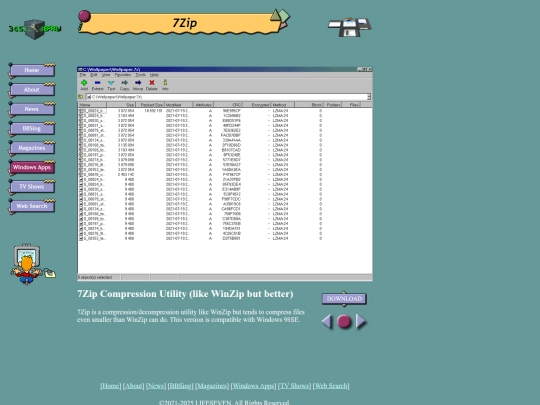Go to previous app with left arrow
Image resolution: width=540 pixels, height=405 pixels.
[327, 322]
